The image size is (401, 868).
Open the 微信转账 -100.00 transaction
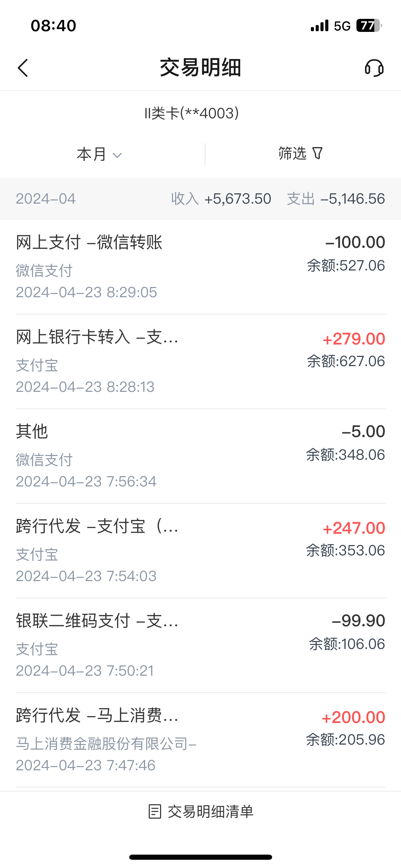pyautogui.click(x=200, y=267)
